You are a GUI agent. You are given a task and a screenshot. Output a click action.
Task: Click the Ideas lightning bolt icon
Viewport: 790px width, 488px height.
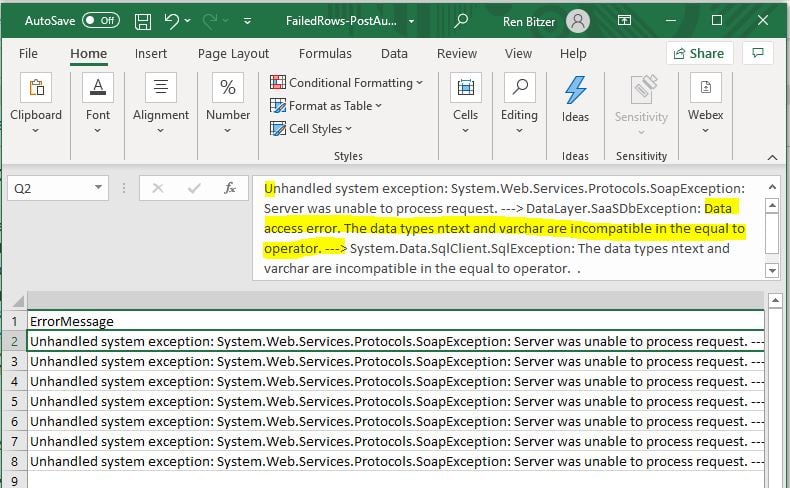pyautogui.click(x=575, y=89)
